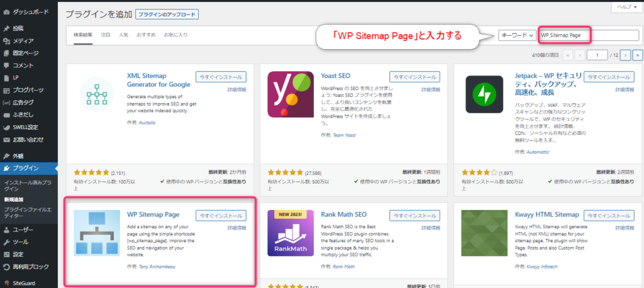
Task: Switch to the 人気 tab
Action: (x=124, y=35)
